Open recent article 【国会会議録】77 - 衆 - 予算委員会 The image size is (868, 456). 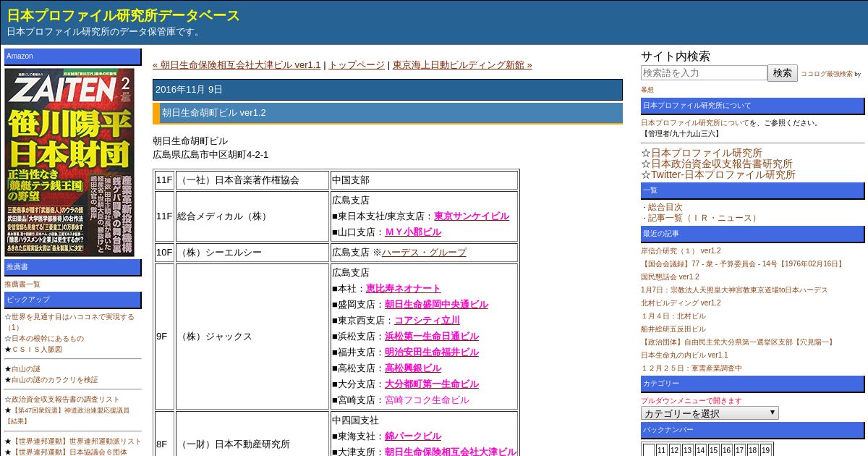(743, 263)
